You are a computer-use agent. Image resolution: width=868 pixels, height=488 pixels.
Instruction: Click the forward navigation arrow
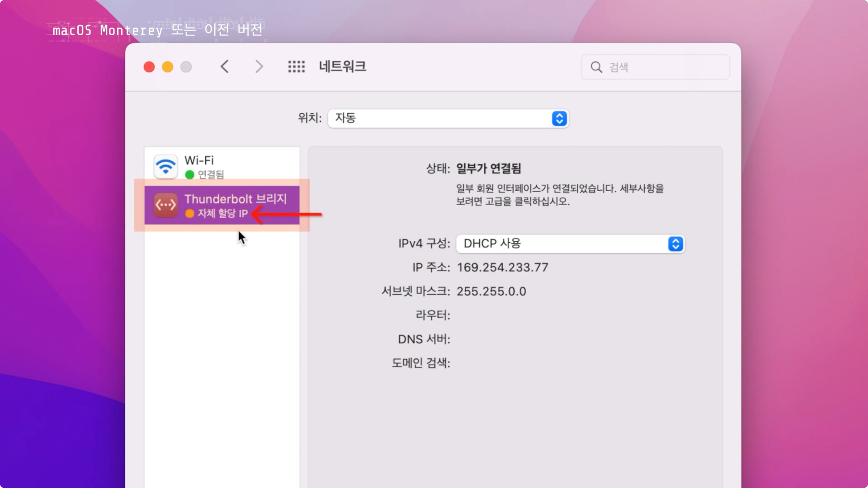pos(259,67)
